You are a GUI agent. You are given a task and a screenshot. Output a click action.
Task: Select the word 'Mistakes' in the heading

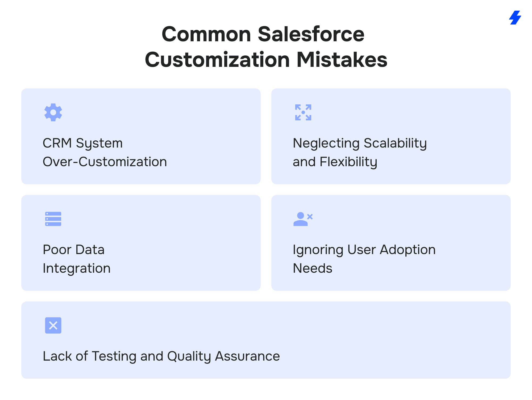point(342,60)
